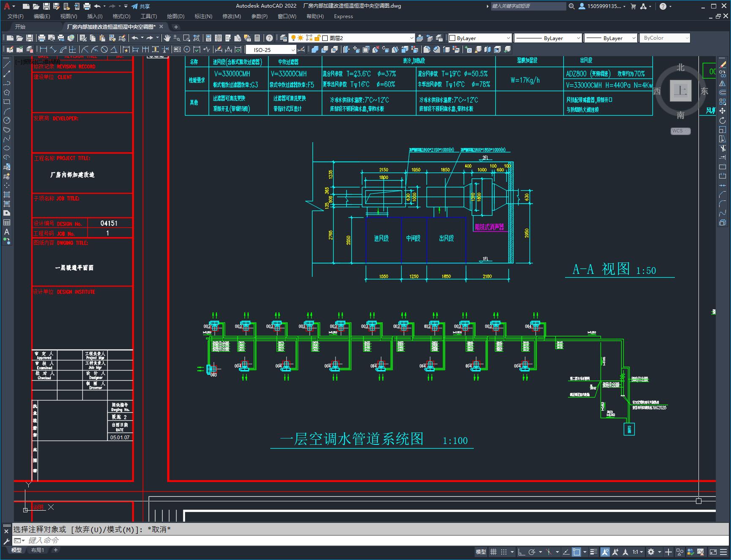Add a new drawing tab with plus

click(176, 27)
